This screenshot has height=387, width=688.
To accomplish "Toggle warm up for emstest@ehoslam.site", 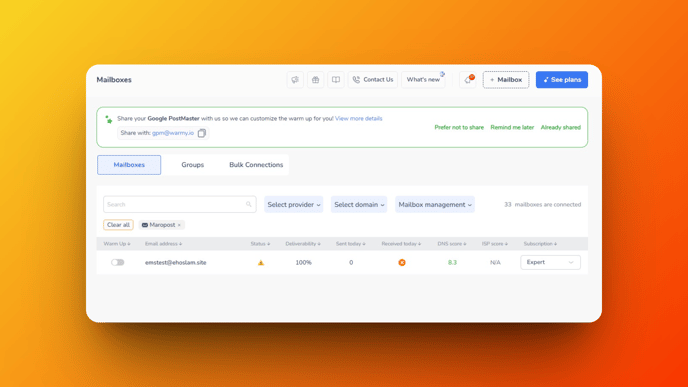I will [118, 262].
